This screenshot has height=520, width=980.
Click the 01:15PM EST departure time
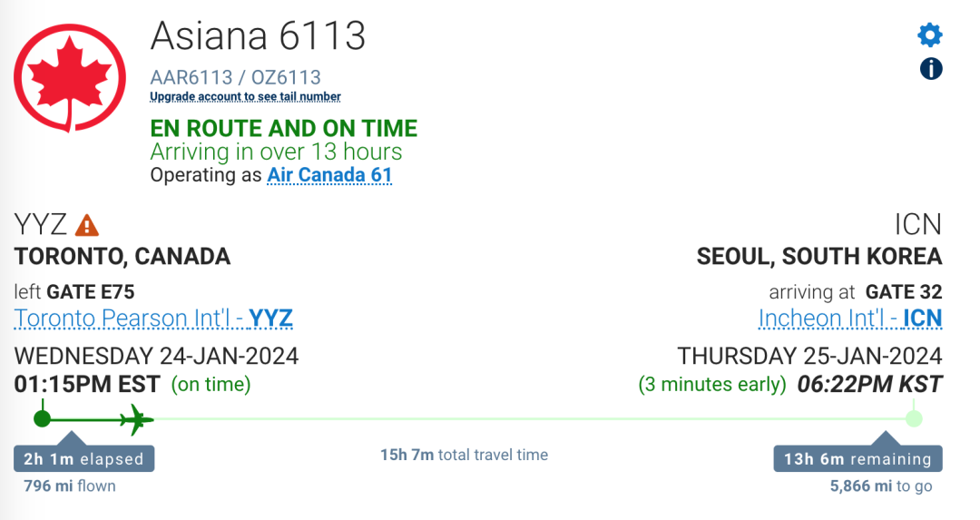pos(87,385)
